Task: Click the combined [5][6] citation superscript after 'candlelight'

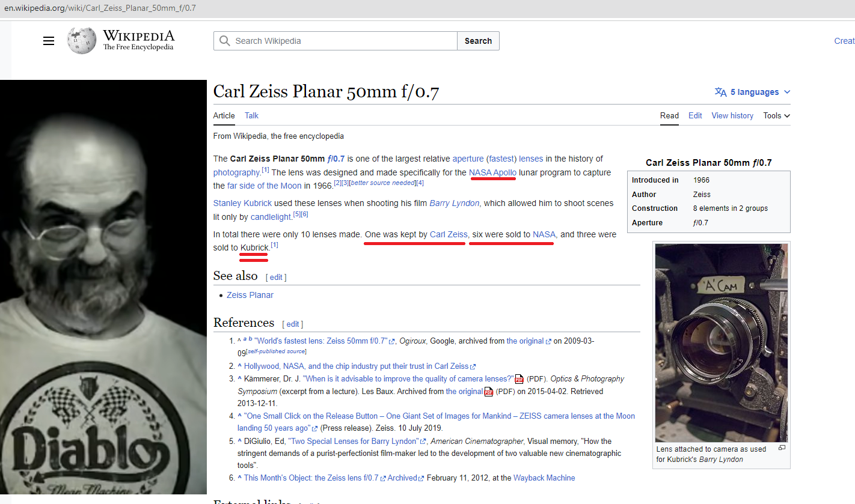Action: (301, 214)
